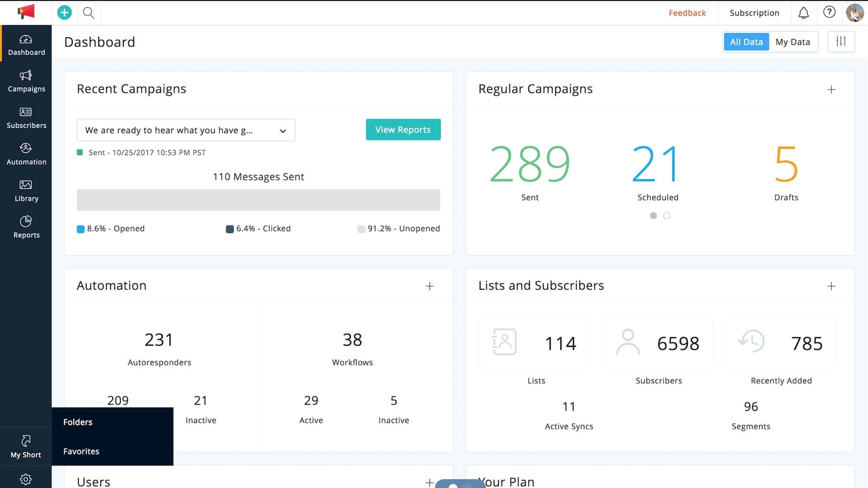Expand Lists and Subscribers plus button
This screenshot has height=488, width=868.
pos(831,286)
